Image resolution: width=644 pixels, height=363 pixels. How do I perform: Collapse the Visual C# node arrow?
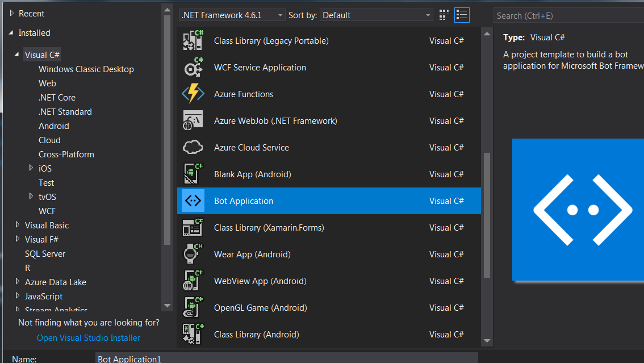point(17,54)
